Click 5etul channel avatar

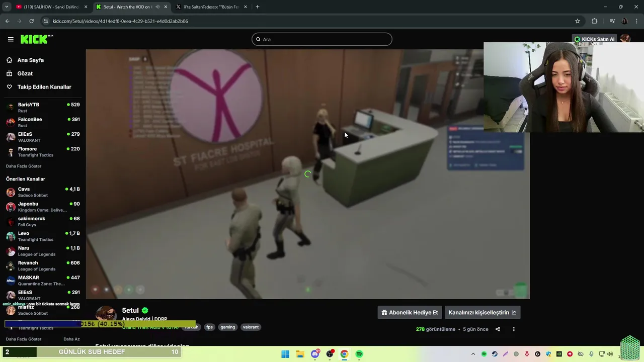point(106,315)
